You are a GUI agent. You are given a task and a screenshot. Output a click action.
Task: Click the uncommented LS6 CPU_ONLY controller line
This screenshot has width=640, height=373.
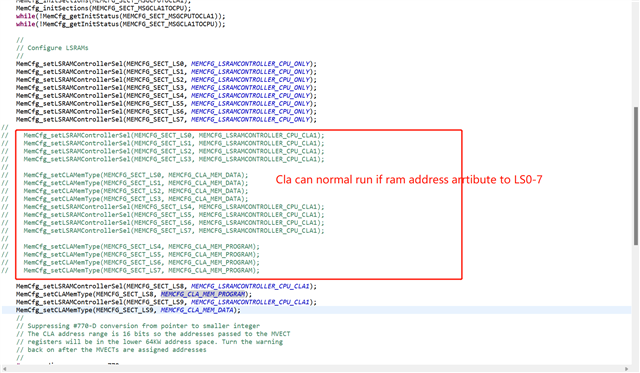(166, 111)
